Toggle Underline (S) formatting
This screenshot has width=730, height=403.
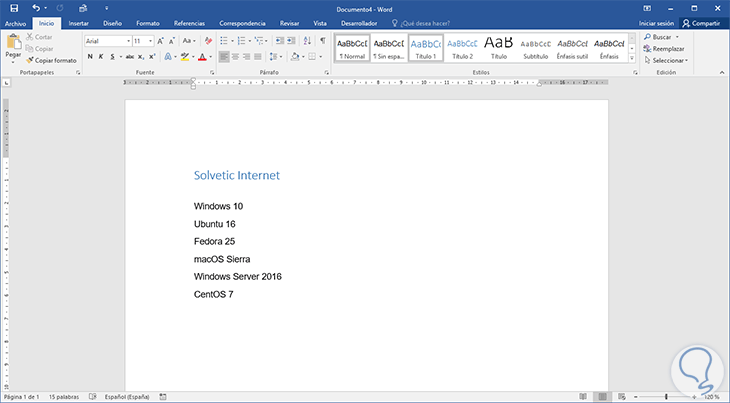pyautogui.click(x=112, y=57)
